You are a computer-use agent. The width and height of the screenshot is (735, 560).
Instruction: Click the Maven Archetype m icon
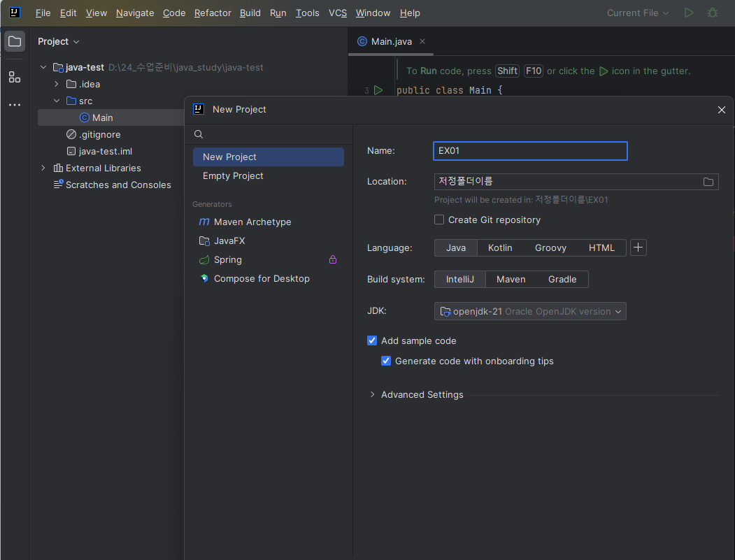click(x=204, y=222)
